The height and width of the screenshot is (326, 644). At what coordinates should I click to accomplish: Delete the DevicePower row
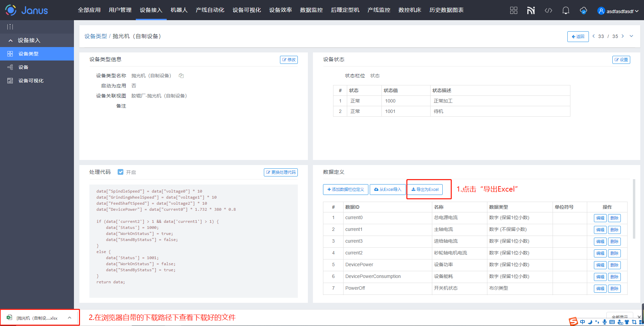coord(614,265)
